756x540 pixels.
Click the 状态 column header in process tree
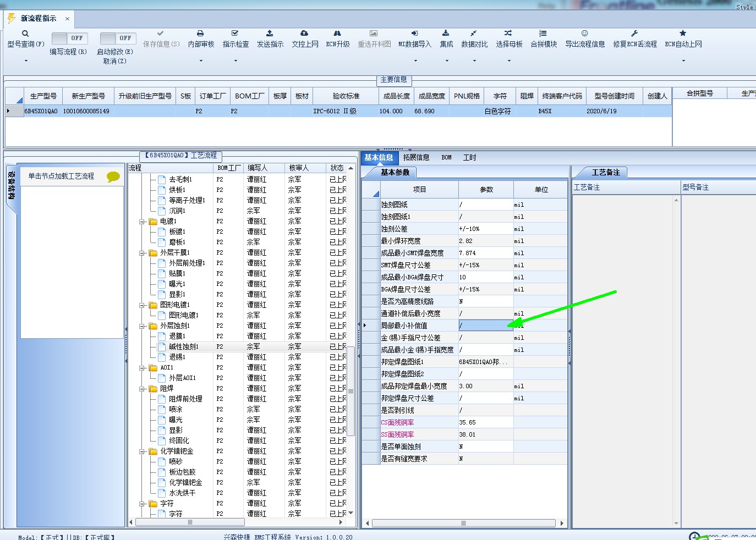pos(337,168)
